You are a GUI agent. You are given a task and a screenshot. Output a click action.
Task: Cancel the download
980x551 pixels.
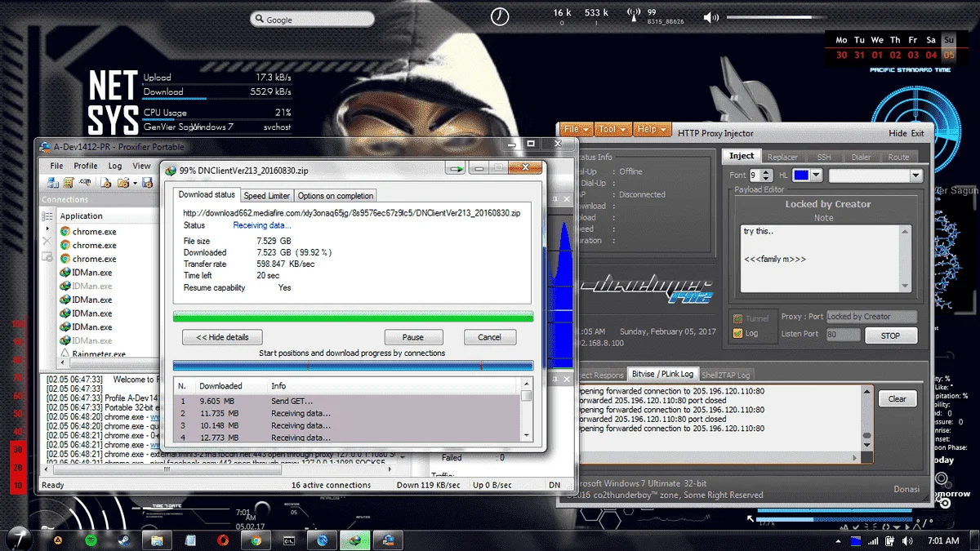pos(489,337)
